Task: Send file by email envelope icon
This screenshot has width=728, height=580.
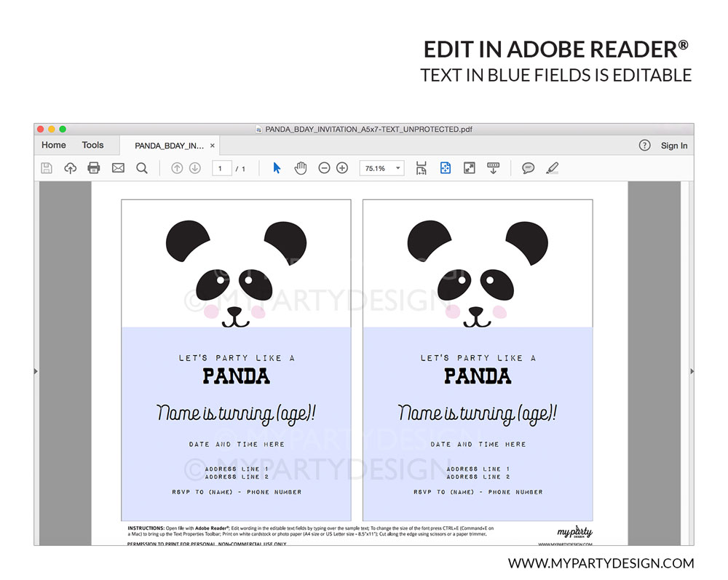Action: [x=118, y=168]
